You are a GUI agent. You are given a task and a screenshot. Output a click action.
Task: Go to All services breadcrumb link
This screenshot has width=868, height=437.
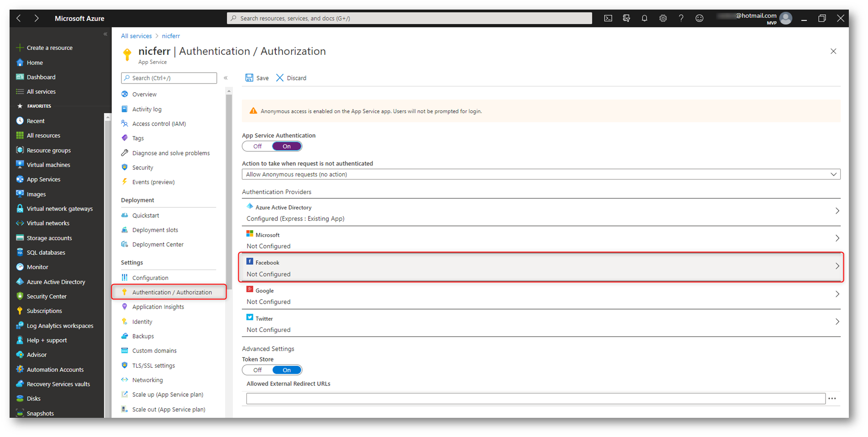click(136, 36)
